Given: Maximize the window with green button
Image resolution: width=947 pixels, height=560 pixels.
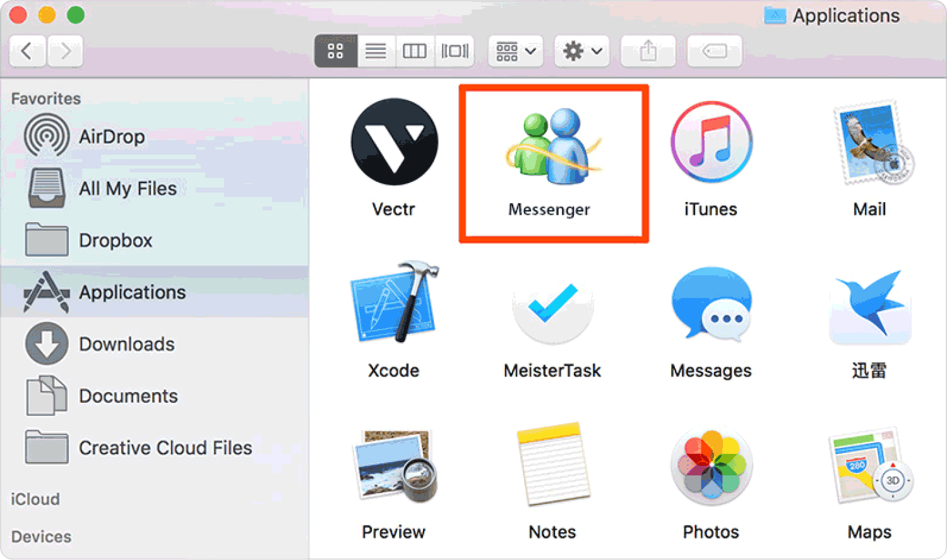Looking at the screenshot, I should (x=76, y=15).
